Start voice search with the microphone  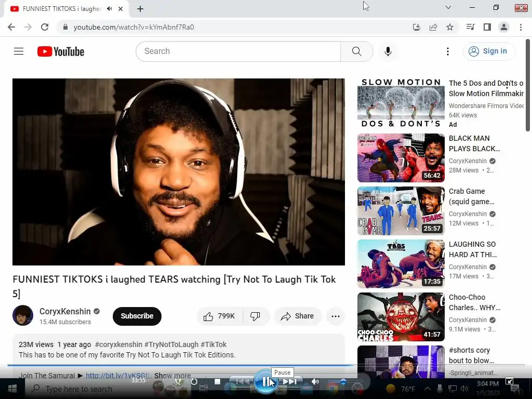pyautogui.click(x=388, y=51)
